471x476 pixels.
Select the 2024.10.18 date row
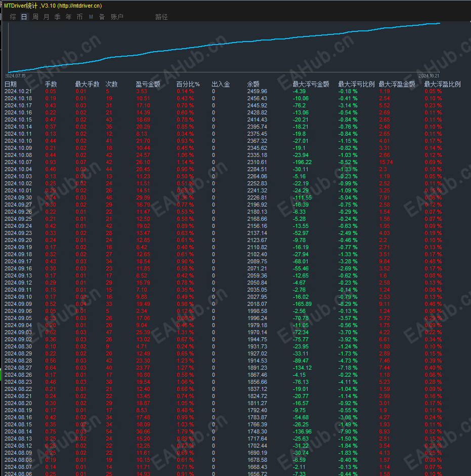18,98
